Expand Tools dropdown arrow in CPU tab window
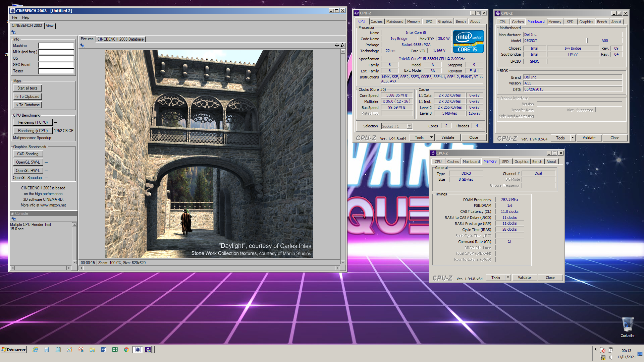 click(431, 137)
